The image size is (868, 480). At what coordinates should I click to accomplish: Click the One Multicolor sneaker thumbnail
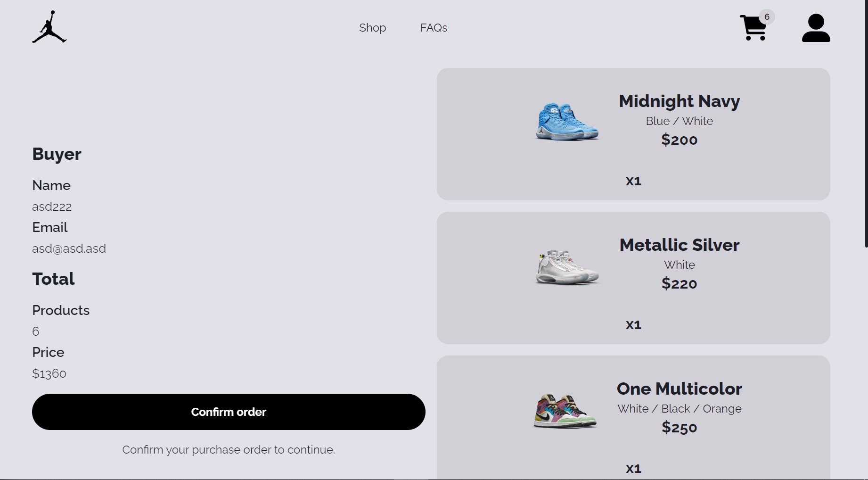click(565, 411)
